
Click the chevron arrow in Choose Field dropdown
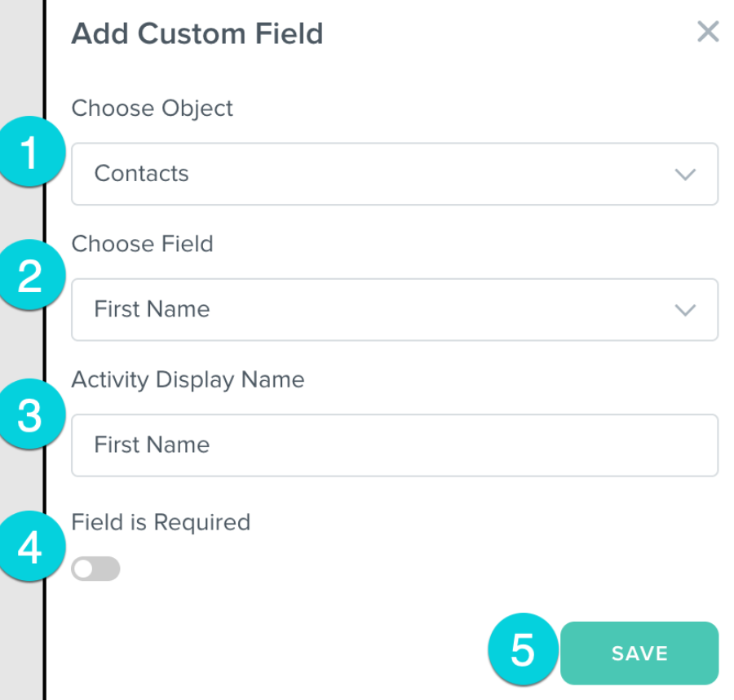click(x=685, y=310)
